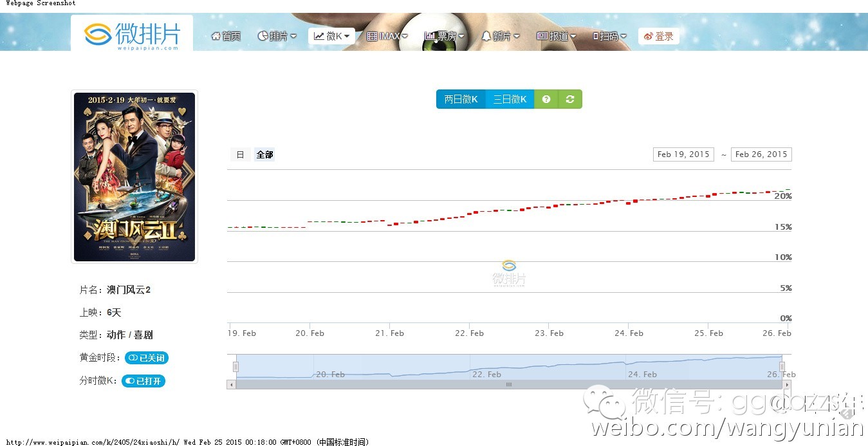
Task: Click the 类型 动作 / 喜剧 genre text
Action: coord(116,335)
